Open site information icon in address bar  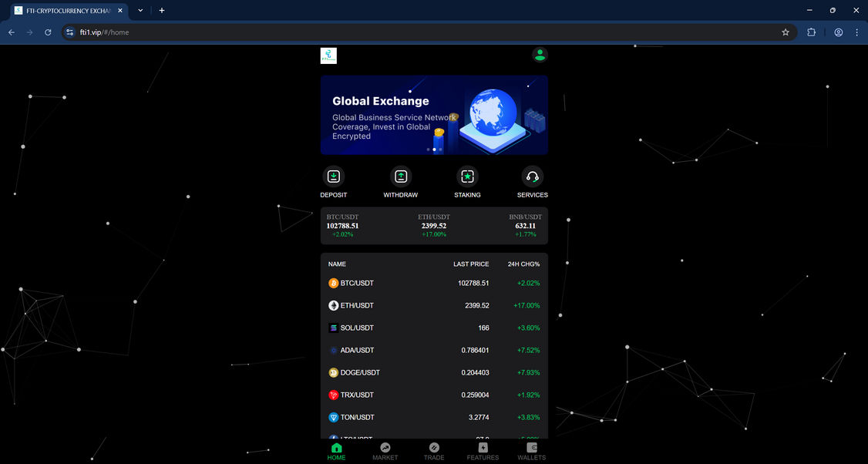pos(69,32)
